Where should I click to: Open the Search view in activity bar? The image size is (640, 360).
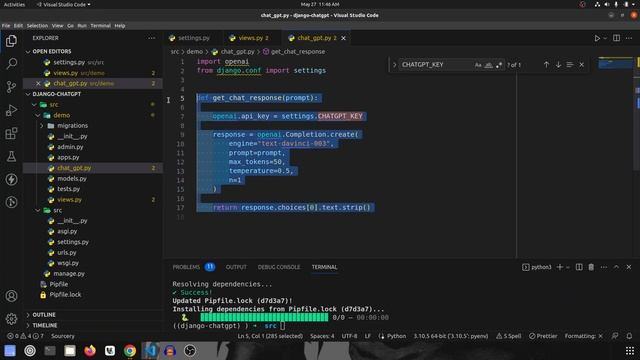point(11,64)
